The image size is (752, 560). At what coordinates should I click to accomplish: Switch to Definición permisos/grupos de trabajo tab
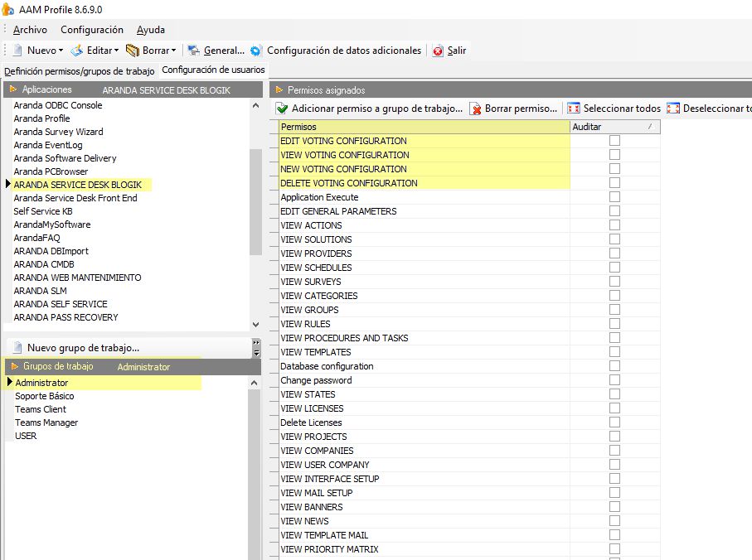click(x=80, y=71)
